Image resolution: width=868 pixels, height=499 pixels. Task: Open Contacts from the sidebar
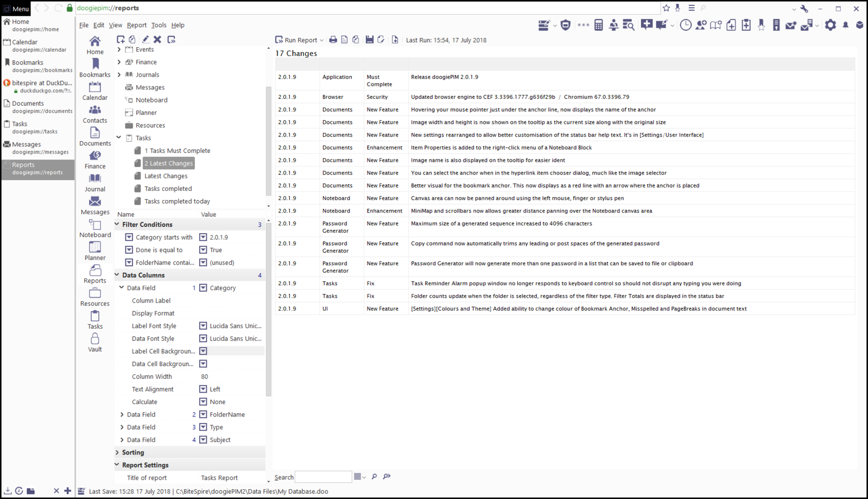pyautogui.click(x=95, y=114)
